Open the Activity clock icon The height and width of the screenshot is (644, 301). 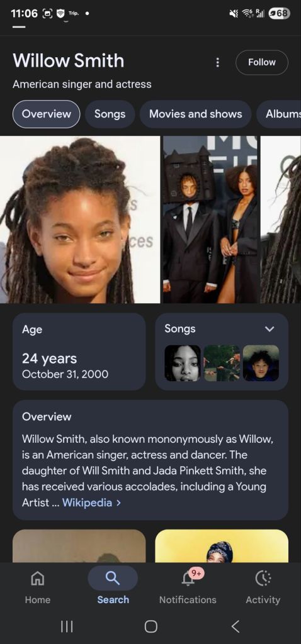[263, 579]
